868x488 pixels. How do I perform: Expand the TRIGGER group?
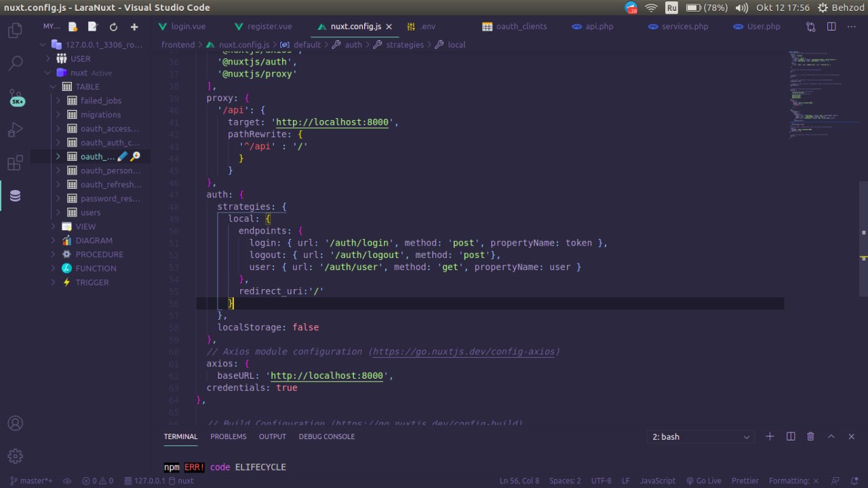point(53,282)
